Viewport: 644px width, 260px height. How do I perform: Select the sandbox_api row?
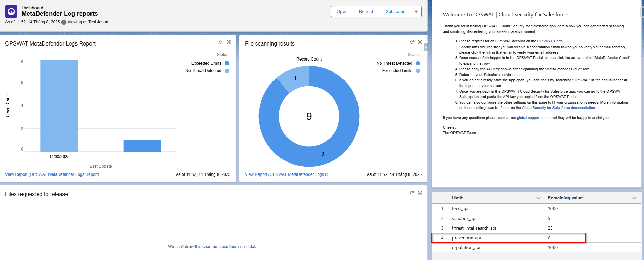(536, 218)
